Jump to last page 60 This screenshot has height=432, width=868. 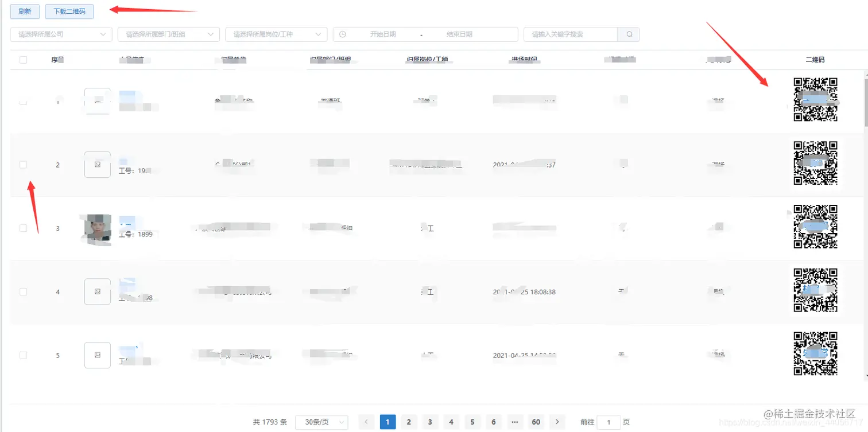pyautogui.click(x=536, y=422)
